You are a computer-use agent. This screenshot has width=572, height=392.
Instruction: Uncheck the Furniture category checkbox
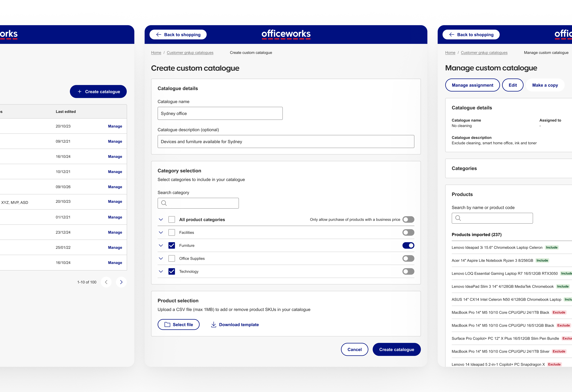tap(172, 245)
